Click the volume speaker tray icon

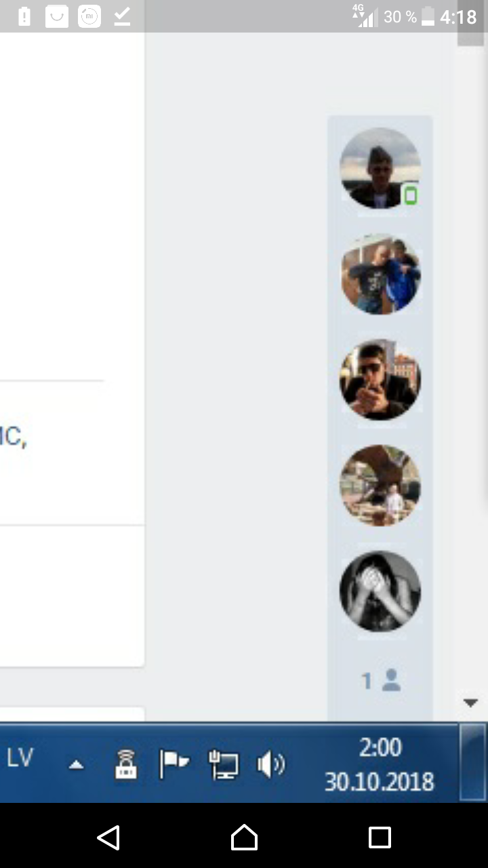[x=271, y=766]
